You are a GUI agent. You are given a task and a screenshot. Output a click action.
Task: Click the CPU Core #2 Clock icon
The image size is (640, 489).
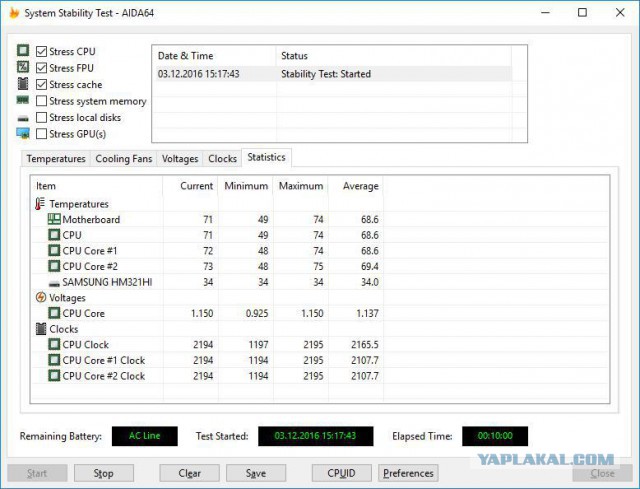coord(54,376)
